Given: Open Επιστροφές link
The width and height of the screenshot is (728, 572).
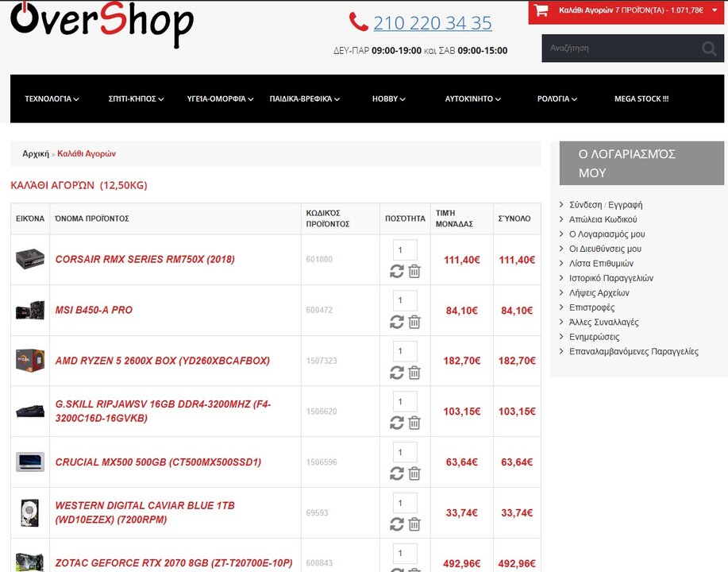Looking at the screenshot, I should [x=592, y=307].
